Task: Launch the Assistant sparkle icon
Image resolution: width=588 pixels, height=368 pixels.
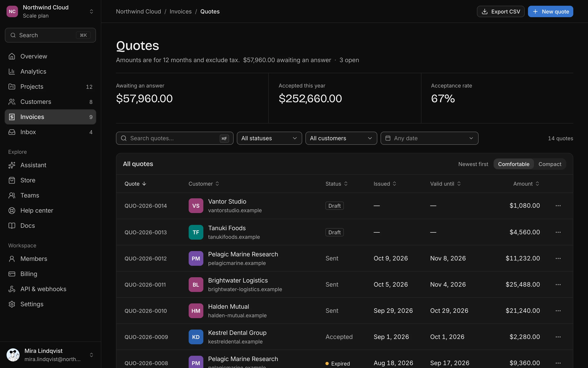Action: pyautogui.click(x=12, y=165)
